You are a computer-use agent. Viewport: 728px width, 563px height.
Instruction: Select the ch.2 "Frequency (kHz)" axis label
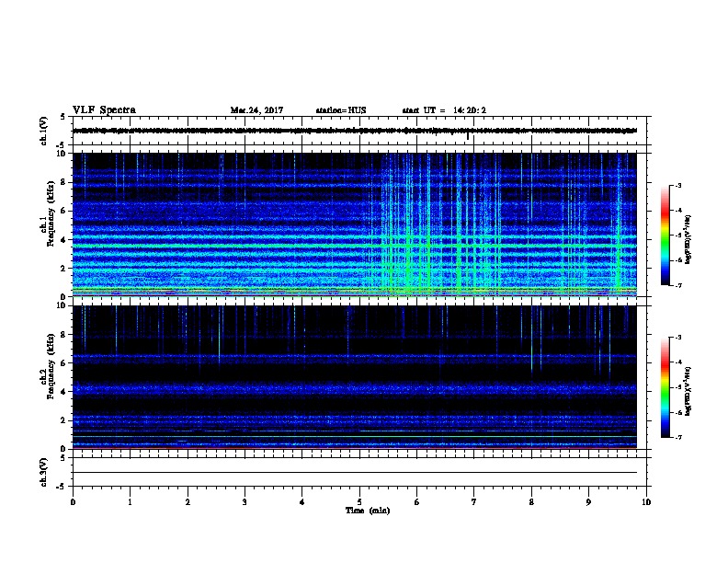tap(51, 366)
